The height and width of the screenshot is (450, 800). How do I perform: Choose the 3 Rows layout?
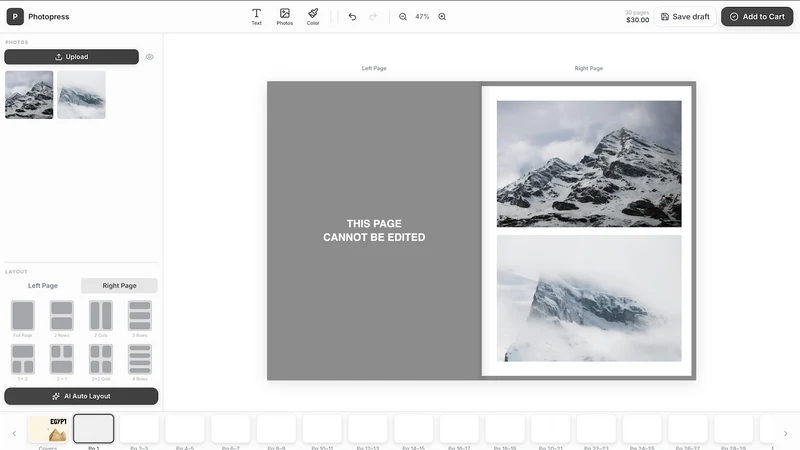click(140, 318)
